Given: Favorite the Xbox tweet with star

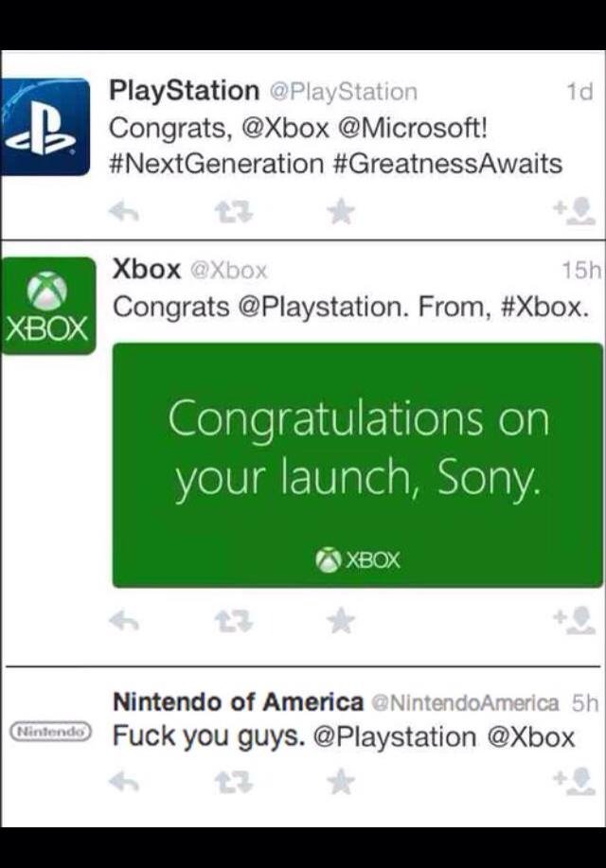Looking at the screenshot, I should [x=339, y=620].
